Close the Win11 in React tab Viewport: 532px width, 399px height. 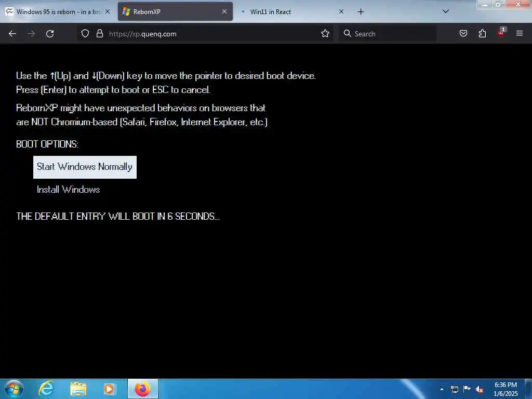(x=341, y=11)
